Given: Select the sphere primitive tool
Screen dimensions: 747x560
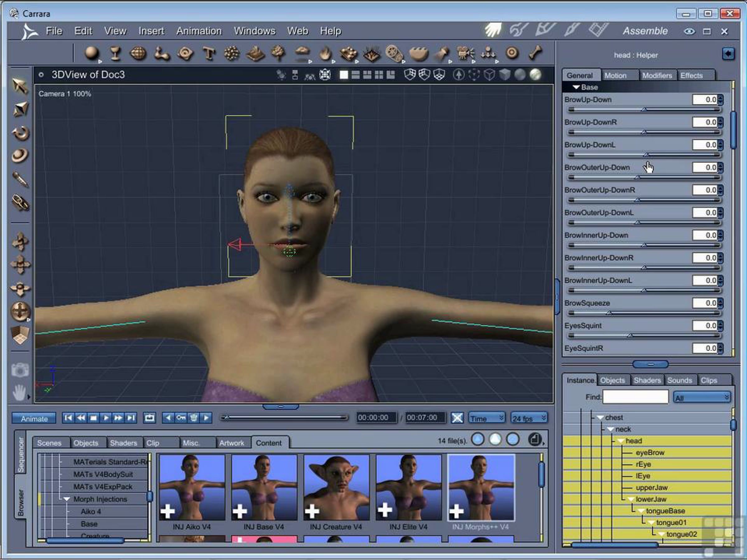Looking at the screenshot, I should pyautogui.click(x=92, y=53).
